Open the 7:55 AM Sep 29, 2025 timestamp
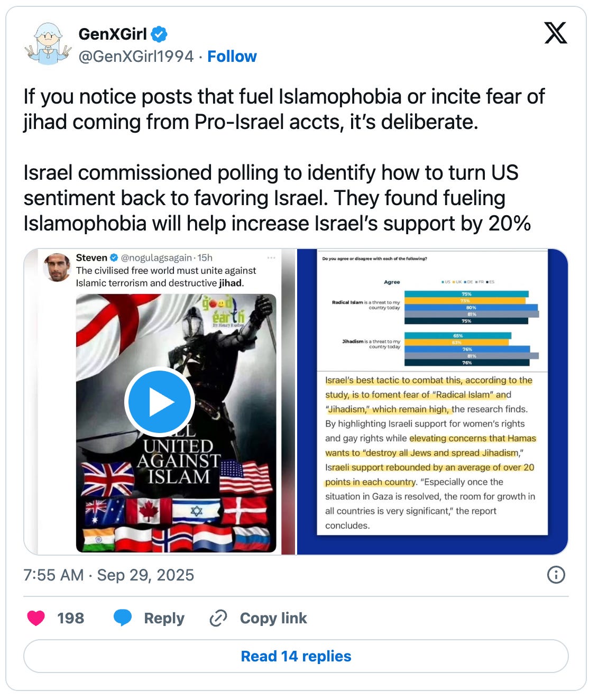This screenshot has width=589, height=700. [x=108, y=575]
